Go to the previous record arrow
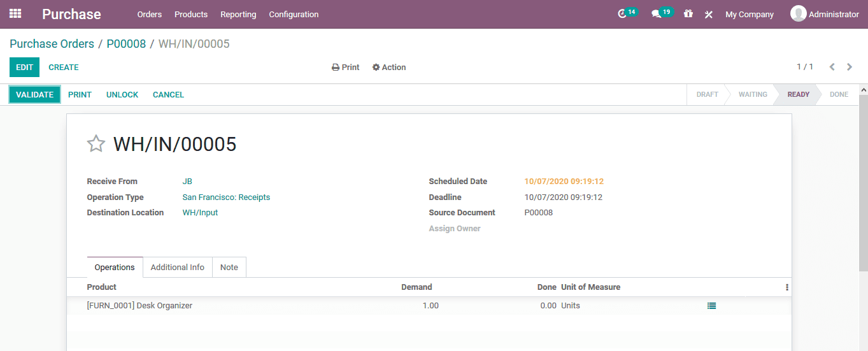868x351 pixels. (832, 67)
